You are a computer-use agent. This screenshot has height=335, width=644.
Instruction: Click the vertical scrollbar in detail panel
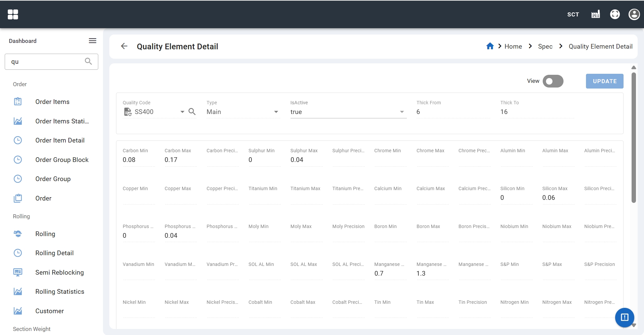coord(633,137)
